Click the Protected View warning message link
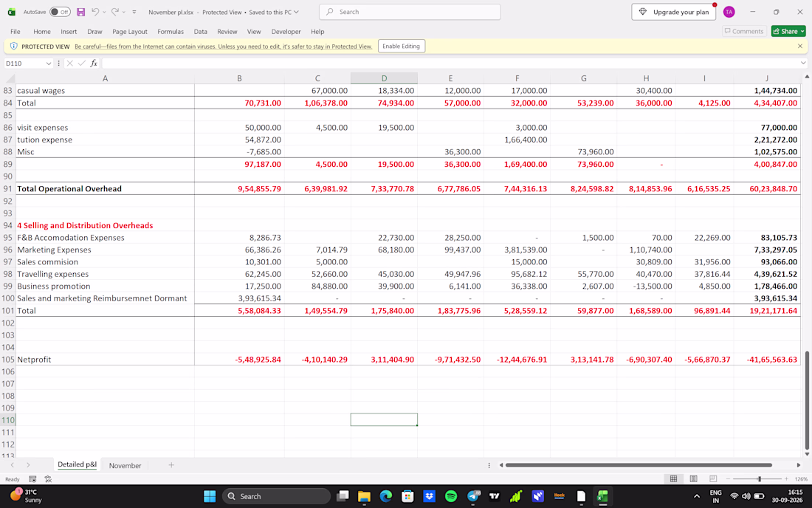The height and width of the screenshot is (508, 812). (x=223, y=47)
